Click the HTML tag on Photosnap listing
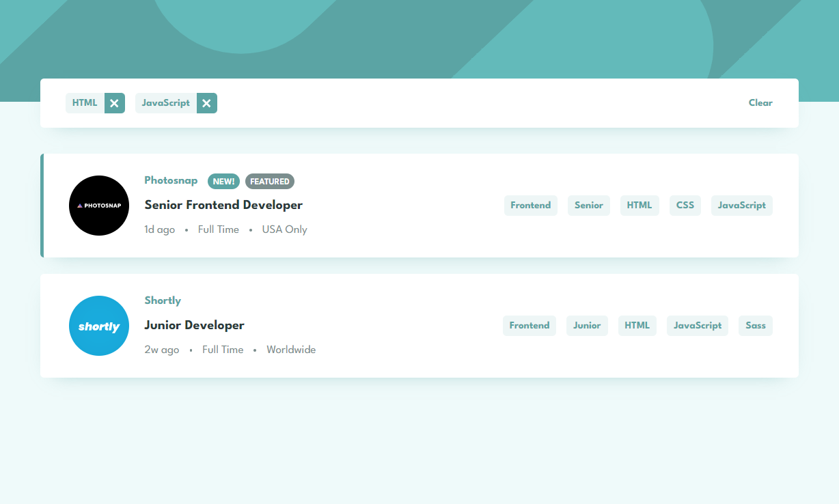 coord(639,206)
